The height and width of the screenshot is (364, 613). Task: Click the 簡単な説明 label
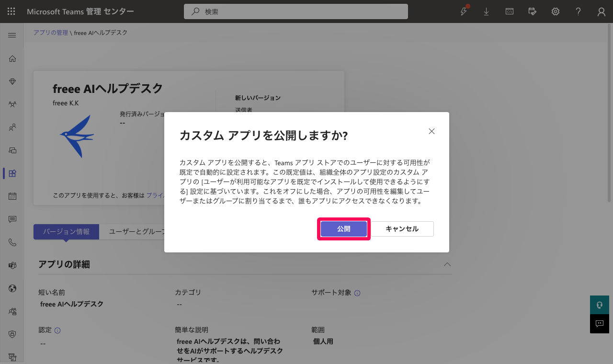[x=192, y=330]
